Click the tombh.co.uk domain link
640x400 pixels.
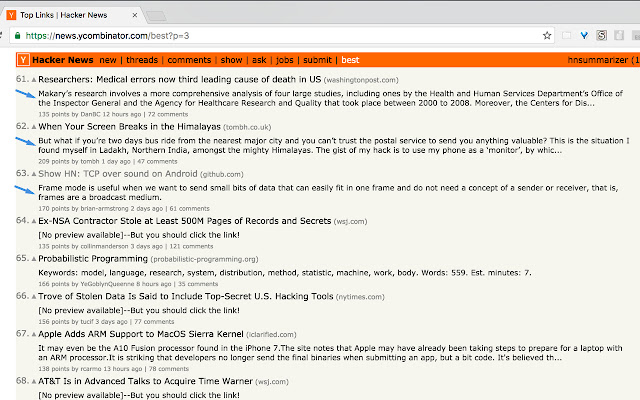pos(247,127)
